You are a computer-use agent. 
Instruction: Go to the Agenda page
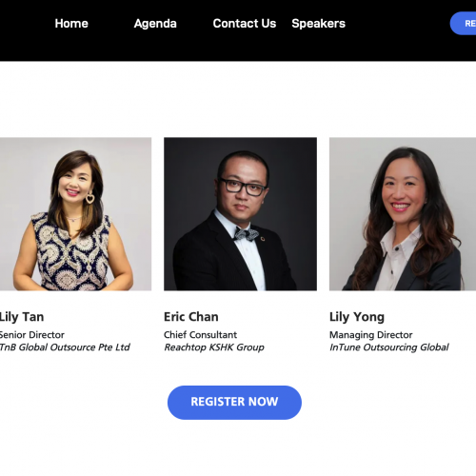tap(155, 24)
